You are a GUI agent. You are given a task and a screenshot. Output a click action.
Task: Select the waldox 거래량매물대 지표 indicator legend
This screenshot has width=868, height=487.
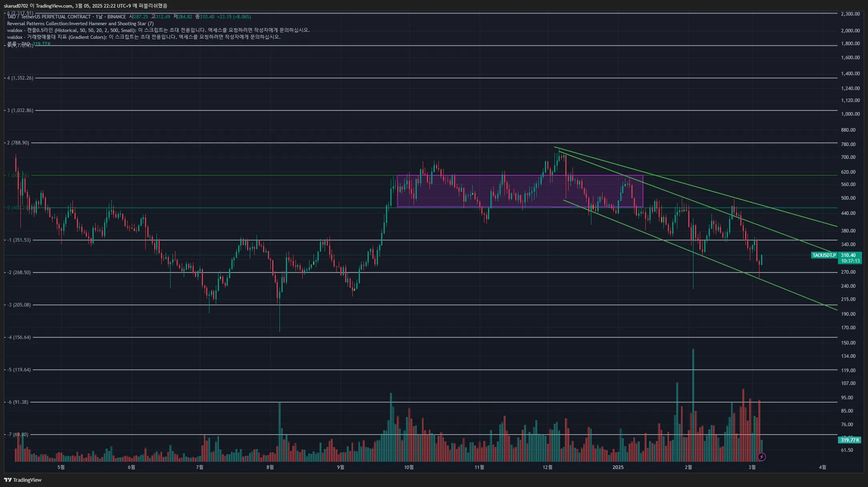(x=144, y=37)
